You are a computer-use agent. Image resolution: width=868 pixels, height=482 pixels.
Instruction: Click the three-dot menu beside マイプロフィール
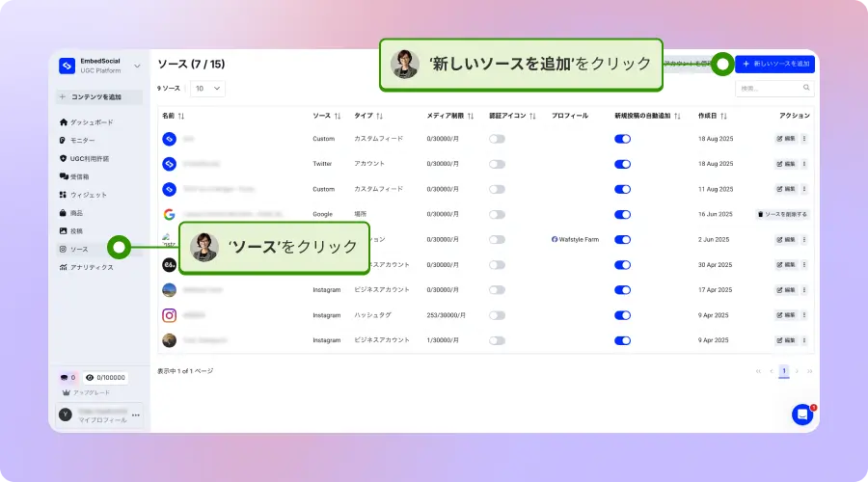[136, 415]
